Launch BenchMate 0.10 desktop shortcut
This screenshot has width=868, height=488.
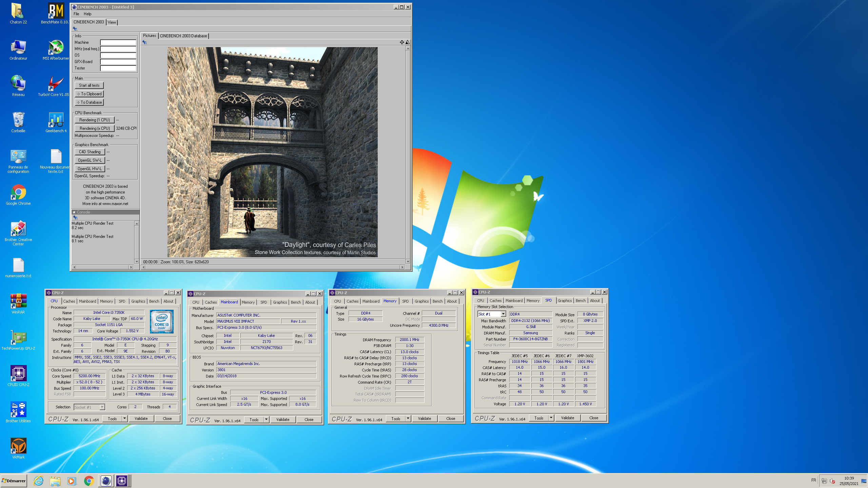click(55, 14)
